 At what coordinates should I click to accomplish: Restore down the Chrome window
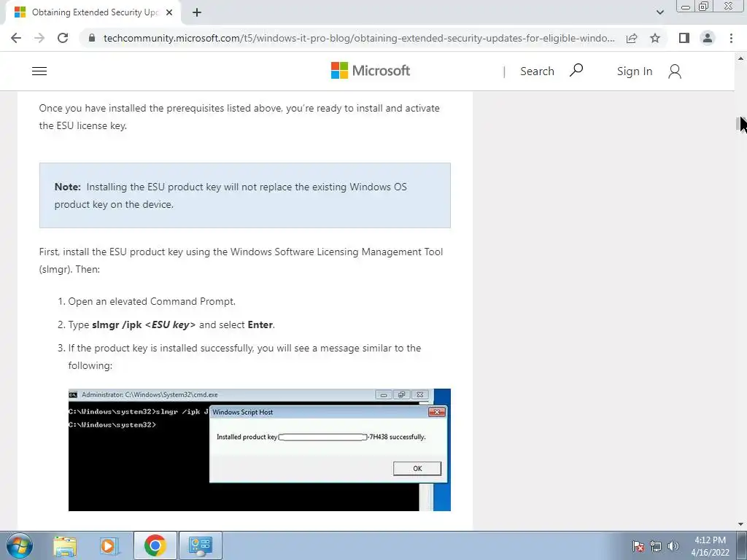(x=704, y=7)
